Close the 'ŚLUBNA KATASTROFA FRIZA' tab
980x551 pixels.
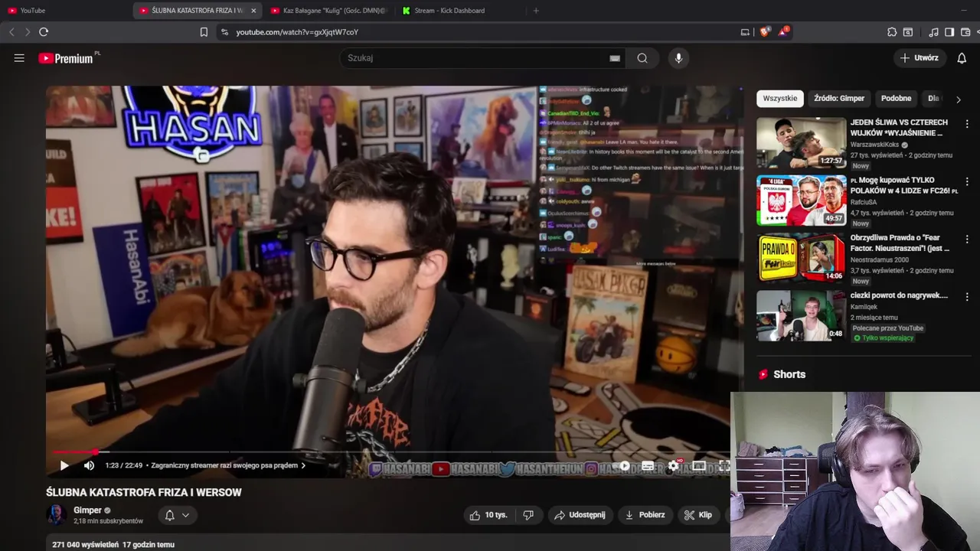pyautogui.click(x=253, y=11)
